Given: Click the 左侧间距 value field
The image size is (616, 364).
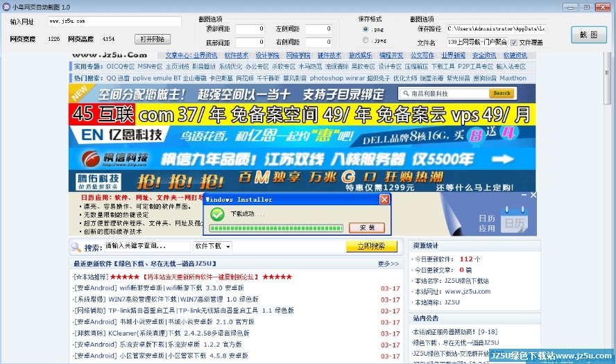Looking at the screenshot, I should (319, 29).
